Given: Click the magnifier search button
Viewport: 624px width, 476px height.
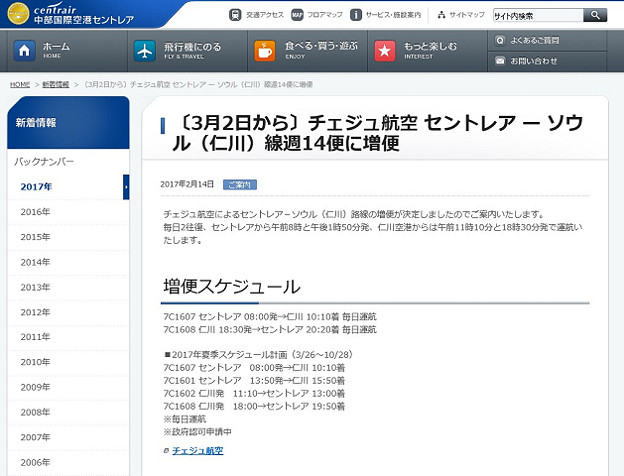Looking at the screenshot, I should pos(595,15).
